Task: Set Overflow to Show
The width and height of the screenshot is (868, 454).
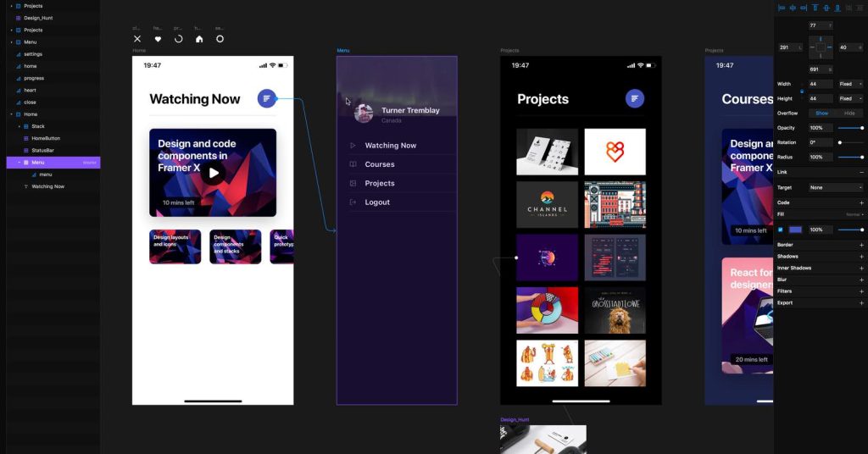Action: tap(821, 113)
